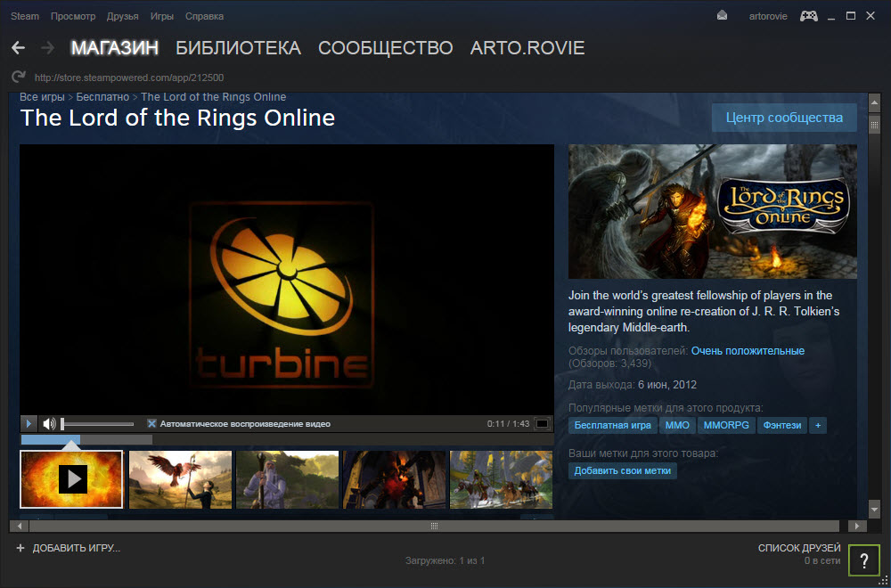Mute video with speaker icon
The image size is (891, 588).
coord(50,424)
